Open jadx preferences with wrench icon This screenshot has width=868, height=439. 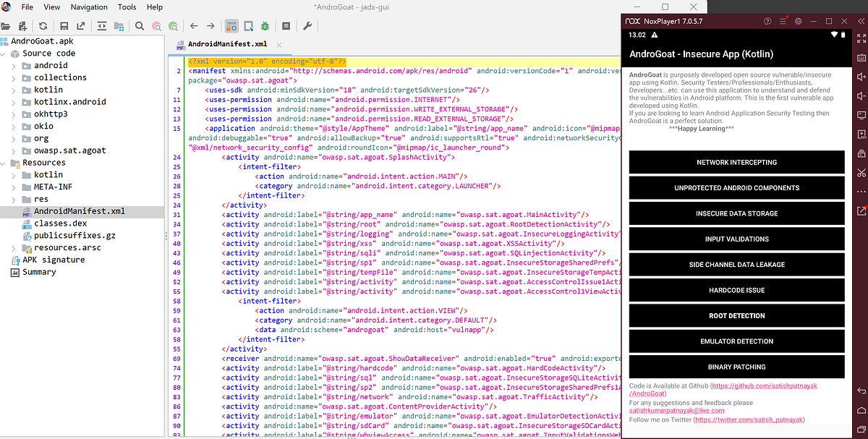(307, 25)
